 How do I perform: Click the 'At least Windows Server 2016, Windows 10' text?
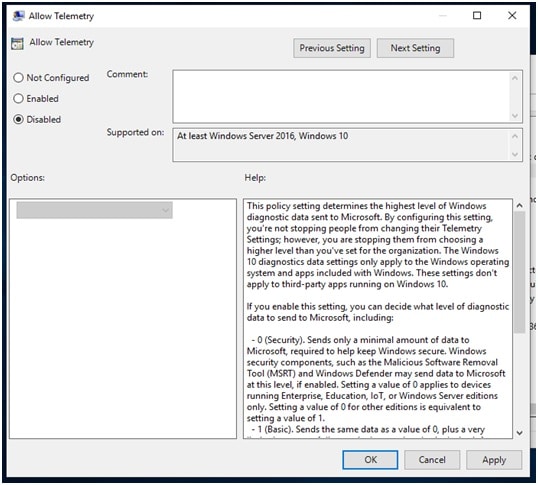pyautogui.click(x=262, y=136)
